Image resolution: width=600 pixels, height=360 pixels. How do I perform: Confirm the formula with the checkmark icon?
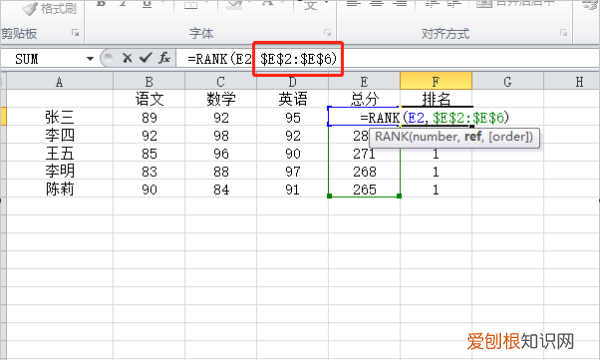point(146,58)
